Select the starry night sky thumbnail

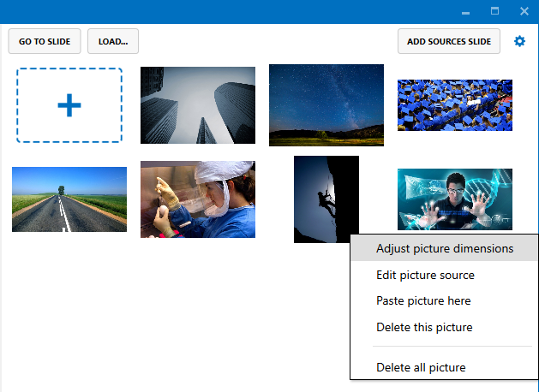click(326, 105)
